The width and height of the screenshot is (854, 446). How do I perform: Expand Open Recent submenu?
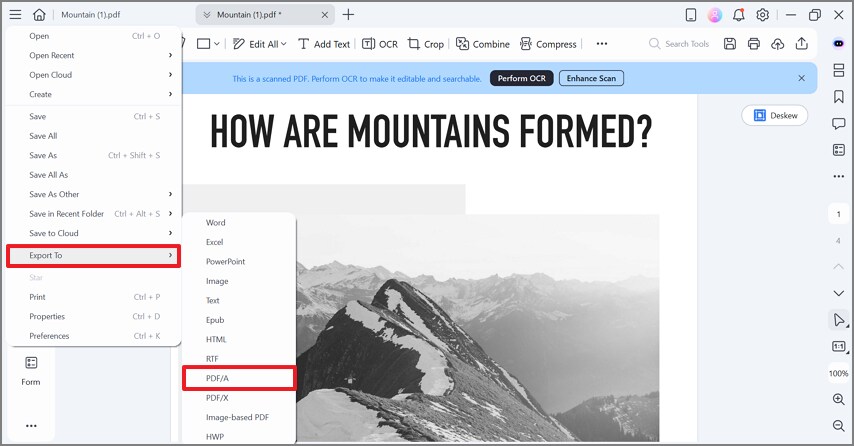click(94, 56)
